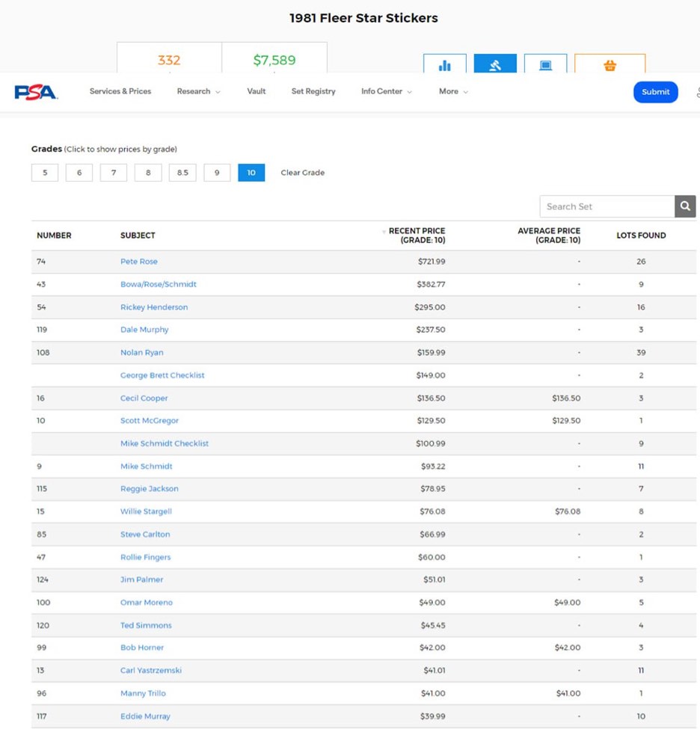Expand the Research dropdown menu

tap(199, 91)
